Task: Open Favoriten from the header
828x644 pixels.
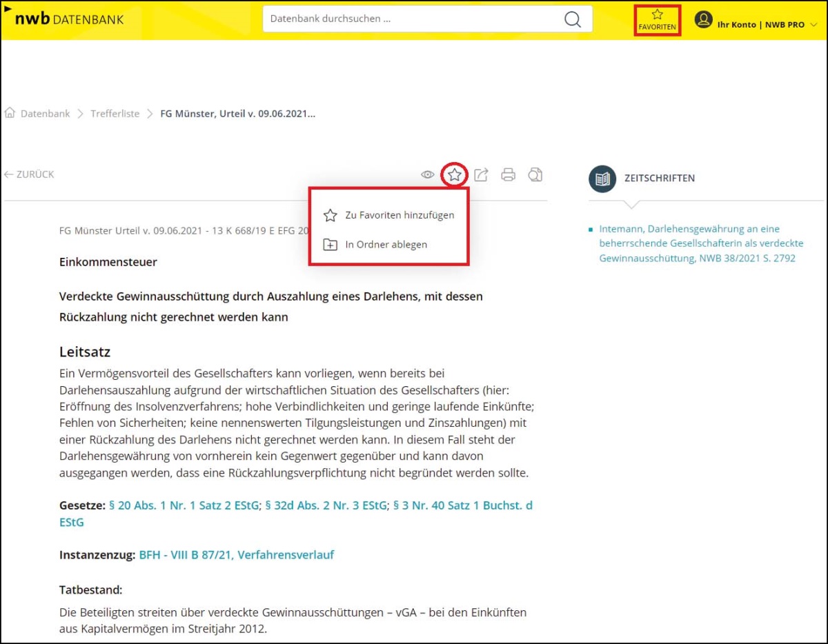Action: pyautogui.click(x=657, y=20)
